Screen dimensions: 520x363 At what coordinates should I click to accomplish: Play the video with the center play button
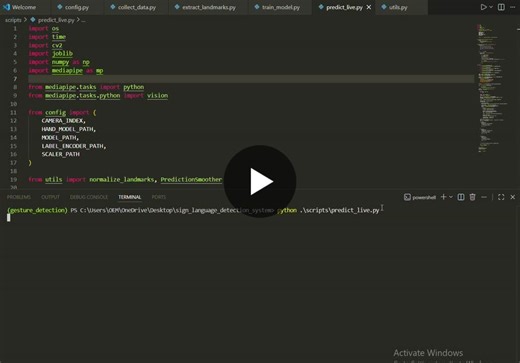tap(260, 181)
